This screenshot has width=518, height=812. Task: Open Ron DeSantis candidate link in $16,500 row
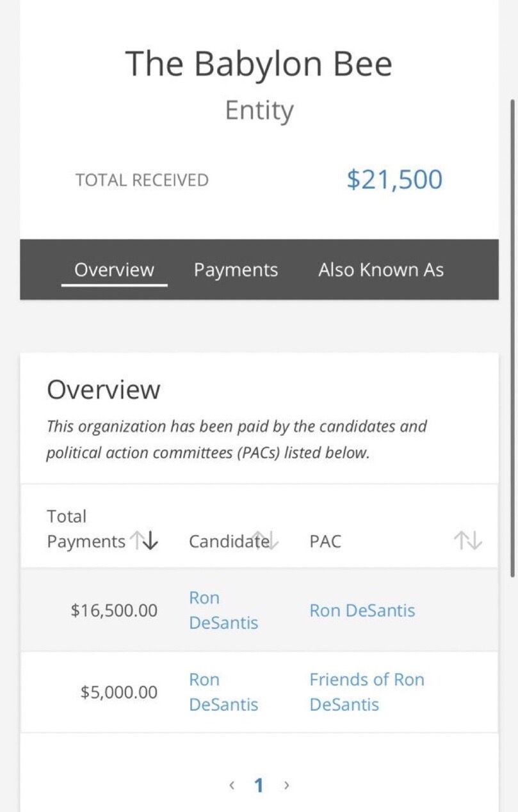pos(223,610)
